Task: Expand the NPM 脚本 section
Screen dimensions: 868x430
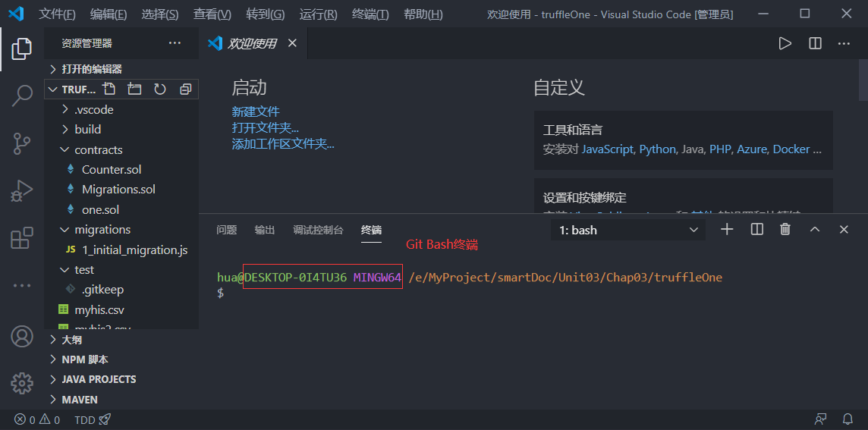Action: point(121,359)
